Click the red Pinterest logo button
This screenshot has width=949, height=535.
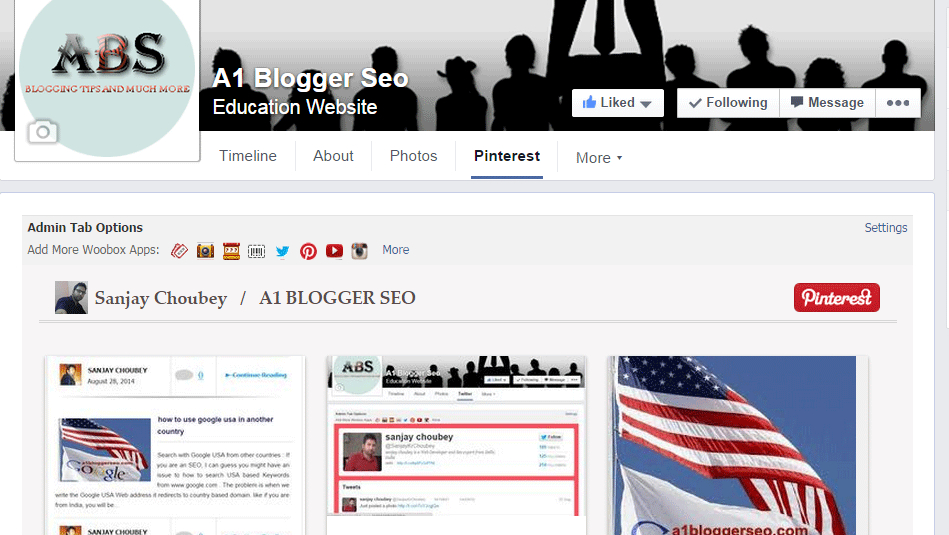[x=836, y=298]
